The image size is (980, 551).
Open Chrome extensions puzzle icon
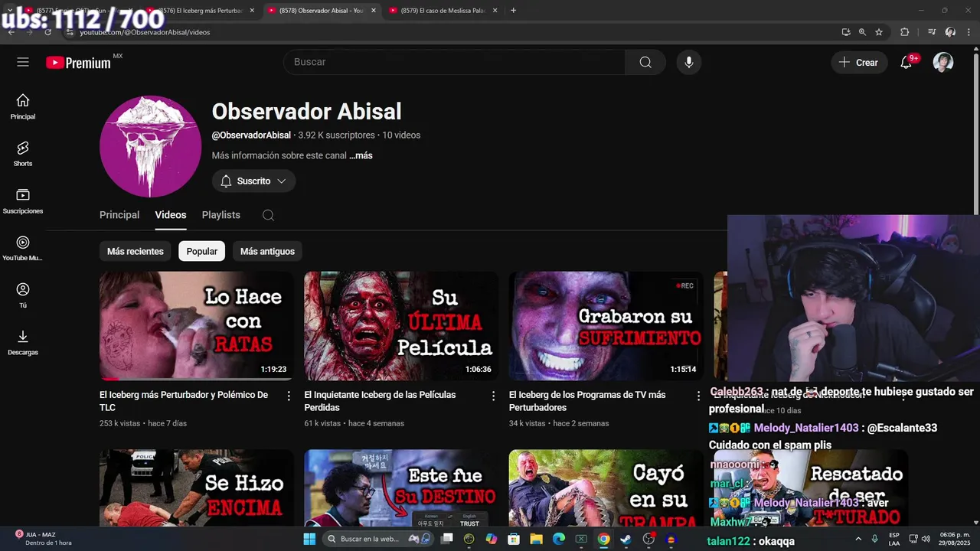tap(905, 32)
